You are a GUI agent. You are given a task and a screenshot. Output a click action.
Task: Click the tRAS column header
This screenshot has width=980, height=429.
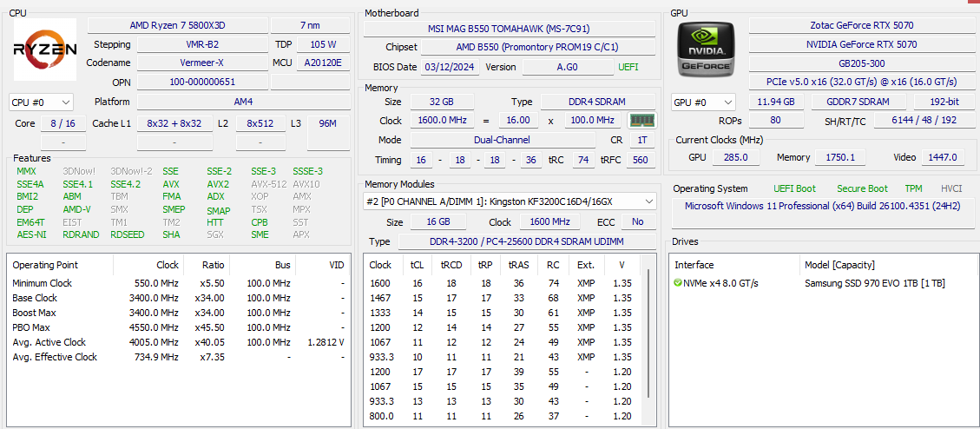point(519,265)
